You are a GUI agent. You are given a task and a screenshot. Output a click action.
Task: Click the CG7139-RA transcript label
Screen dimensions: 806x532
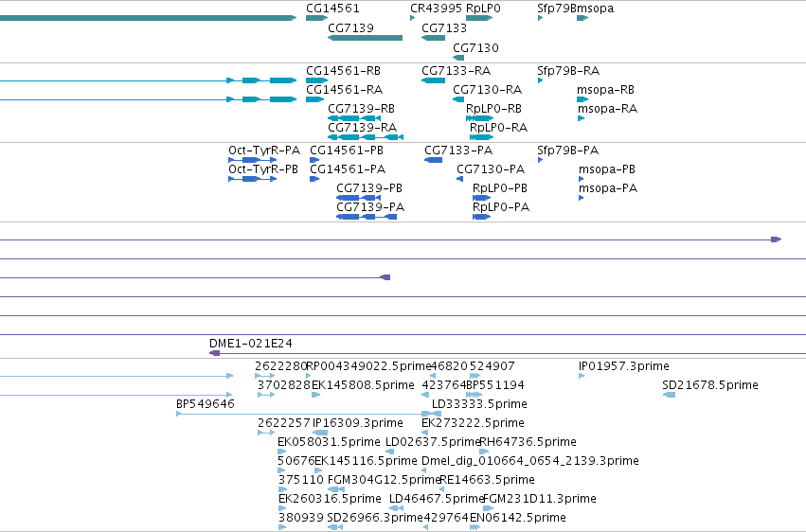pos(363,128)
